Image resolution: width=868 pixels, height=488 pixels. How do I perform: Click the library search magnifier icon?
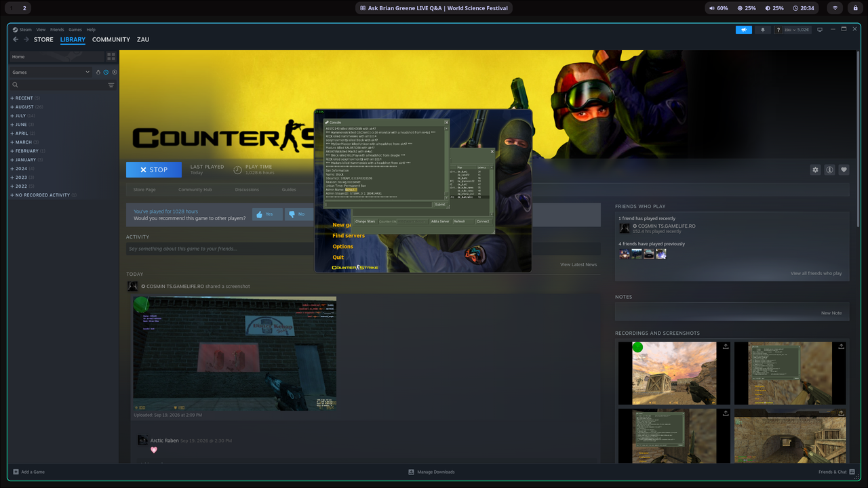tap(15, 85)
